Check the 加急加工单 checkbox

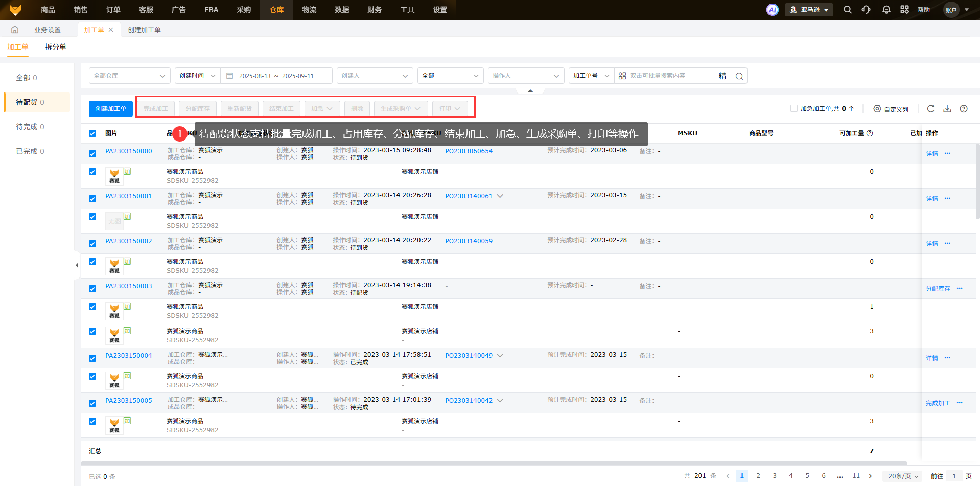(794, 108)
